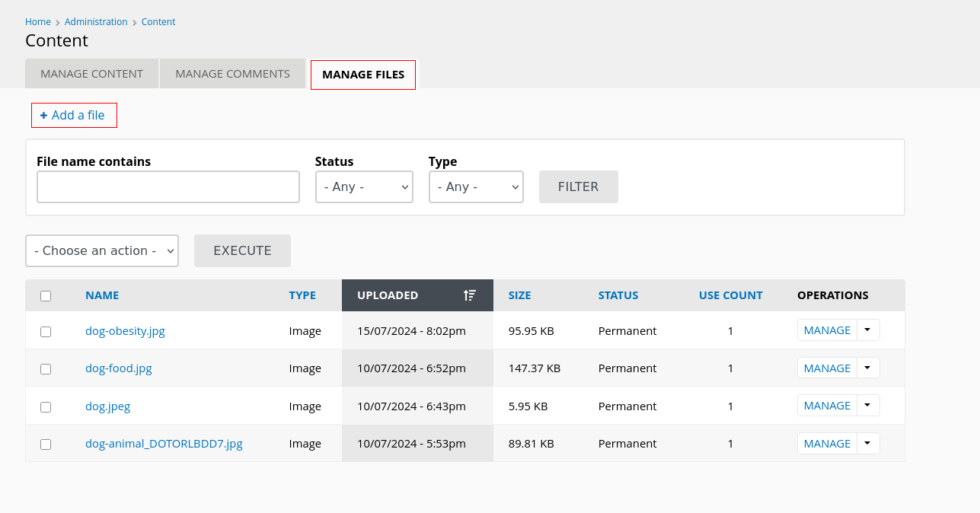The image size is (980, 513).
Task: Open the dog-animal_DOTORLBDD7.jpg file link
Action: click(164, 444)
